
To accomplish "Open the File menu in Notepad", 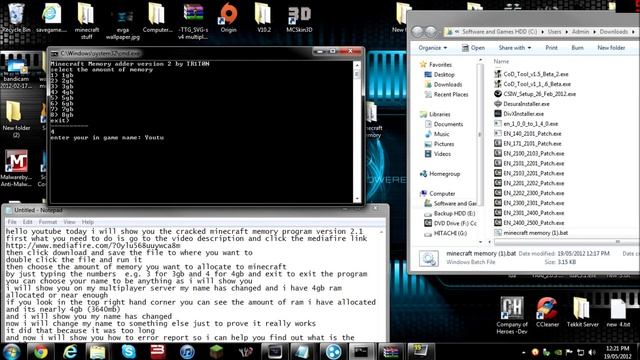I will click(x=12, y=222).
